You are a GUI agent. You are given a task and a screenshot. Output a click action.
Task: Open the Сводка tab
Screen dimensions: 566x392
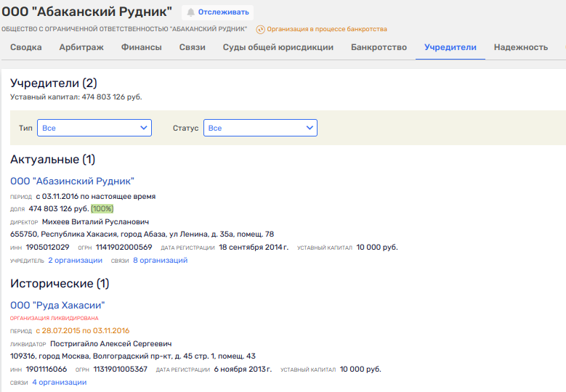pos(26,47)
